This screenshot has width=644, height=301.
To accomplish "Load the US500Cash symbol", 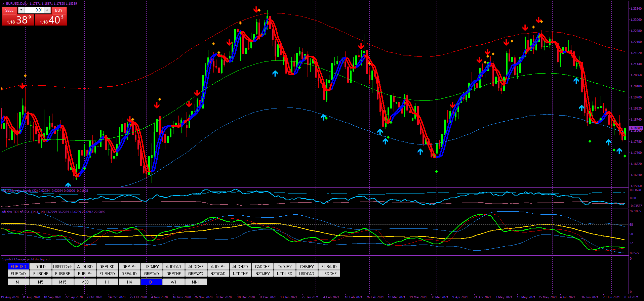I will pyautogui.click(x=63, y=266).
